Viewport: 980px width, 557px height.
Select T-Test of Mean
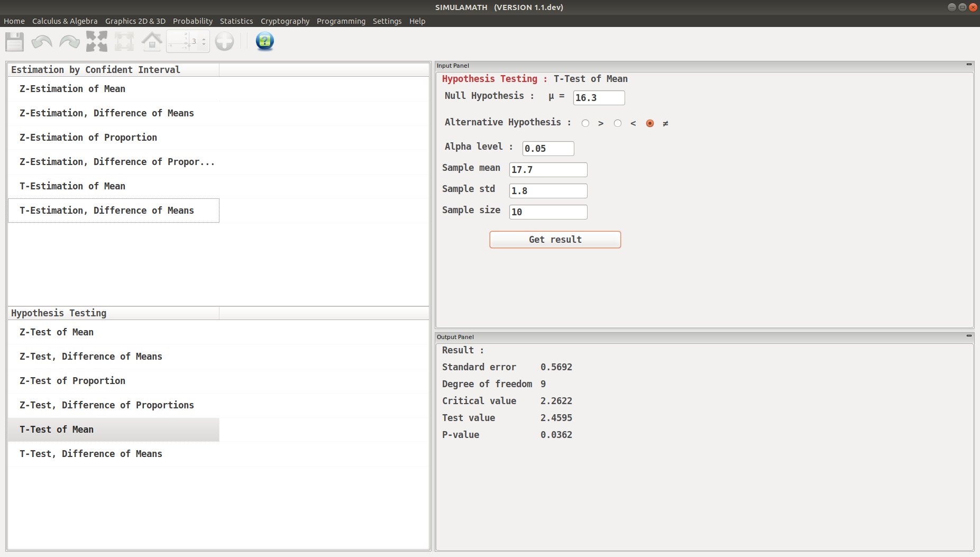(114, 430)
